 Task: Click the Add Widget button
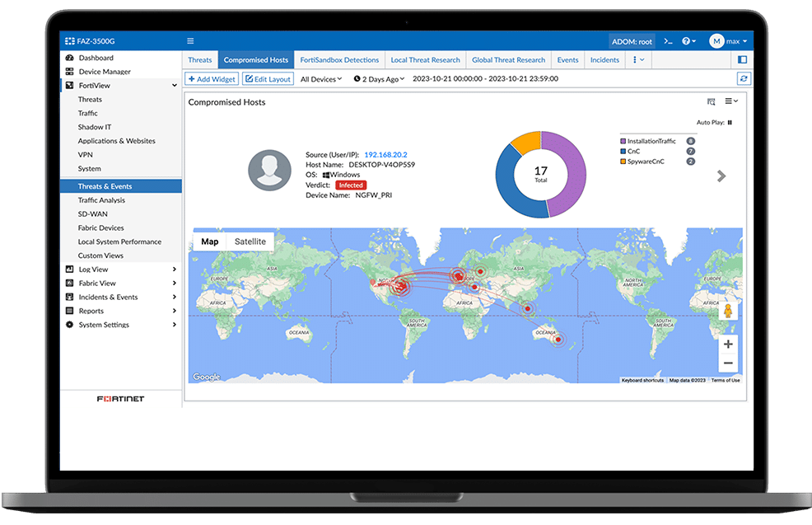point(212,78)
